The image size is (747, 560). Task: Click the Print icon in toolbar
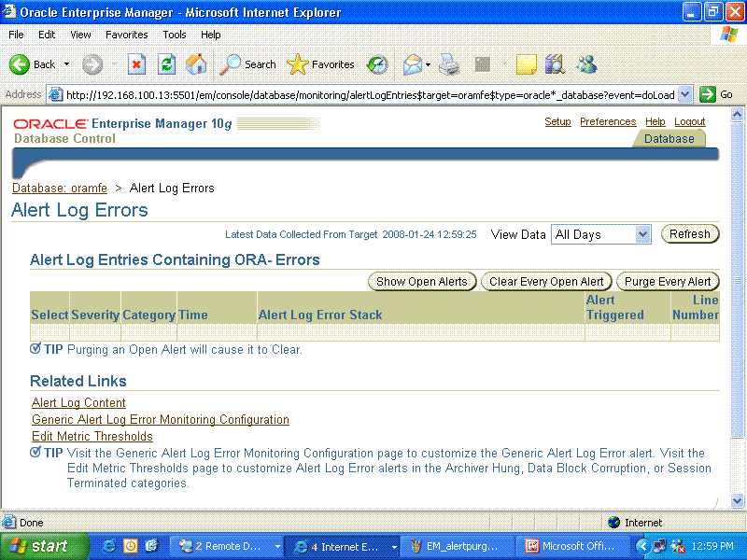(450, 64)
